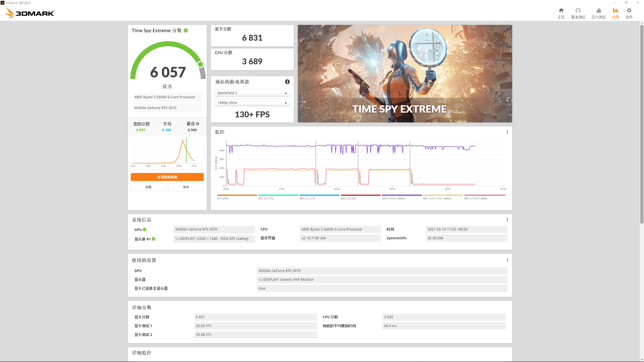The height and width of the screenshot is (362, 644).
Task: Click the interface version v2.18.7185 s64
Action: [340, 238]
